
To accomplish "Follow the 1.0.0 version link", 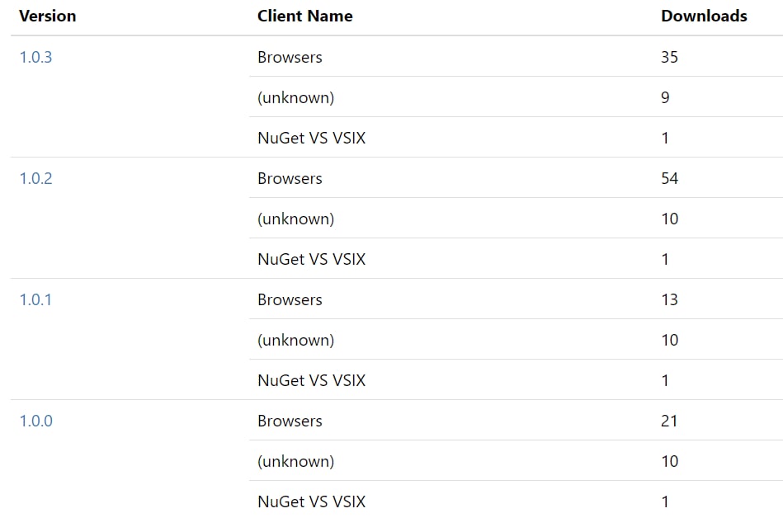I will click(35, 421).
